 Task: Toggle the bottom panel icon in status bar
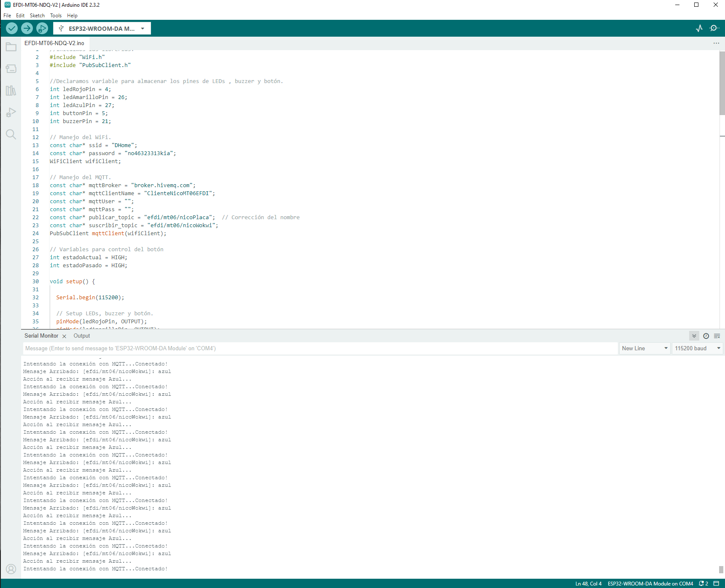(716, 583)
